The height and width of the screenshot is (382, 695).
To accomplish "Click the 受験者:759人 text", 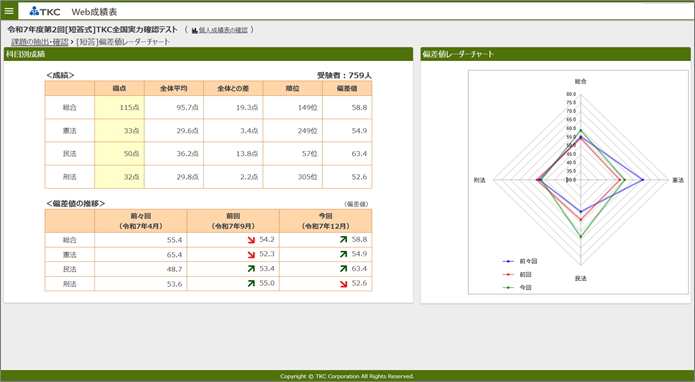I will coord(344,75).
